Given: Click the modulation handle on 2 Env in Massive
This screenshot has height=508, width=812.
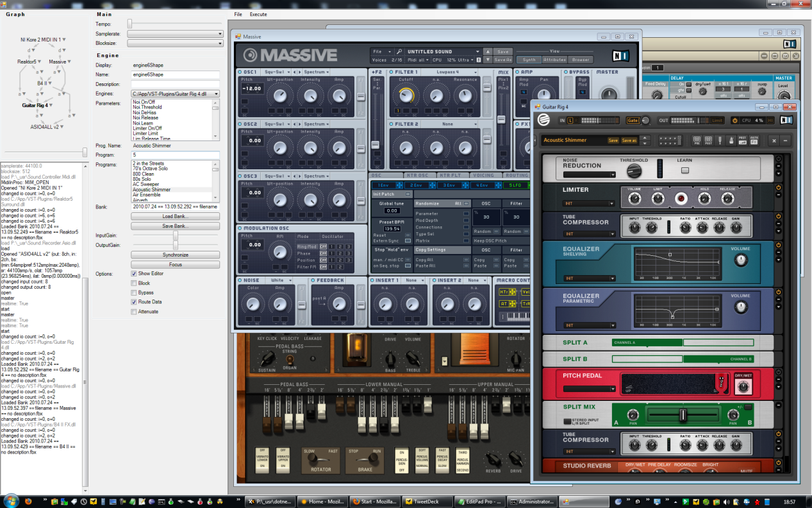Looking at the screenshot, I should tap(431, 185).
